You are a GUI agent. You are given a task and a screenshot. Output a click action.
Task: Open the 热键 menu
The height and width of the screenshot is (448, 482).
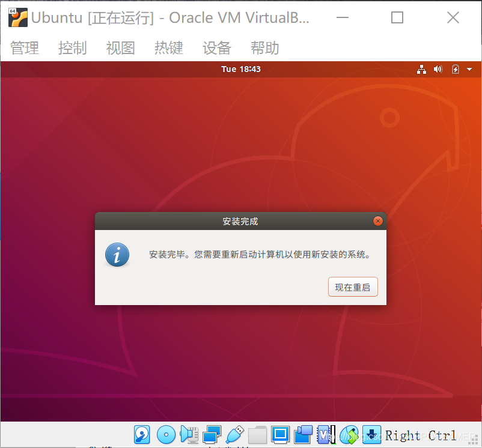point(169,48)
